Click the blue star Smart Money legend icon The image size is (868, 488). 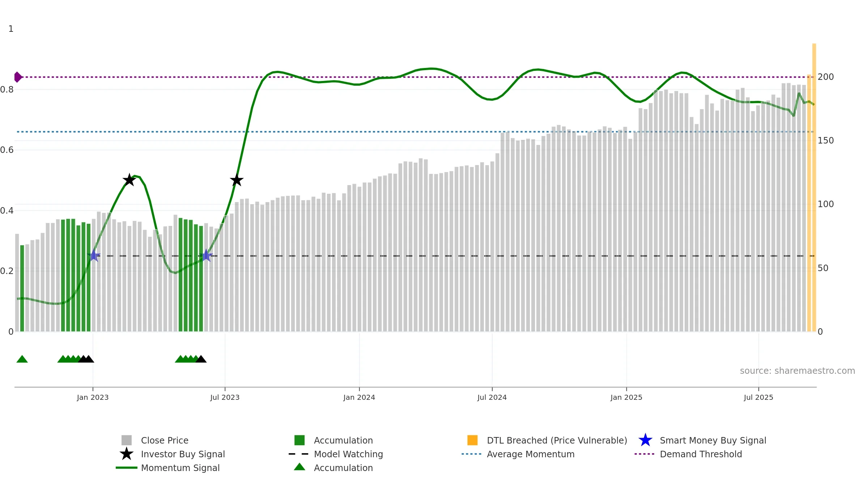point(645,440)
